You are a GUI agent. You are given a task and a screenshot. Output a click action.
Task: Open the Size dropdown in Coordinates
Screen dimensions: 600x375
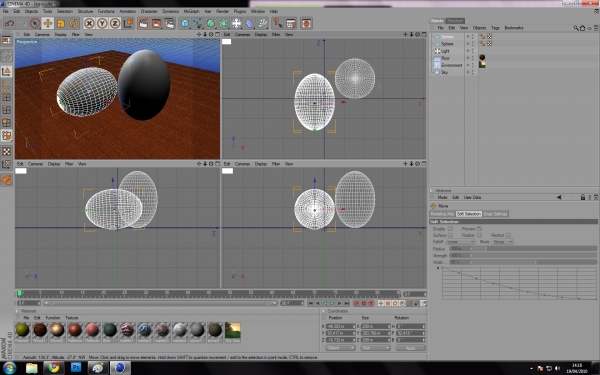pyautogui.click(x=375, y=348)
